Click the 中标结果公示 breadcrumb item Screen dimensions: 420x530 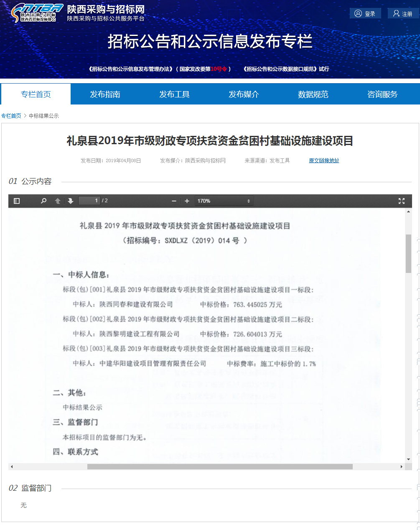44,116
